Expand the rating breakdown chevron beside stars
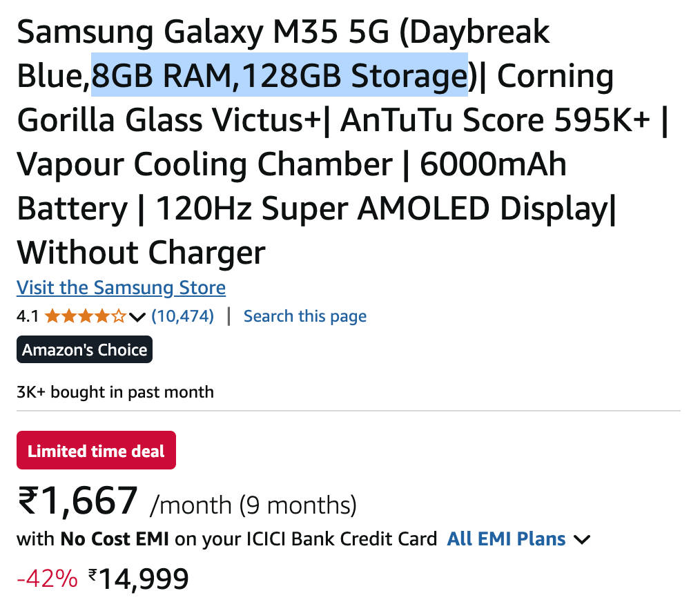700x602 pixels. click(137, 318)
